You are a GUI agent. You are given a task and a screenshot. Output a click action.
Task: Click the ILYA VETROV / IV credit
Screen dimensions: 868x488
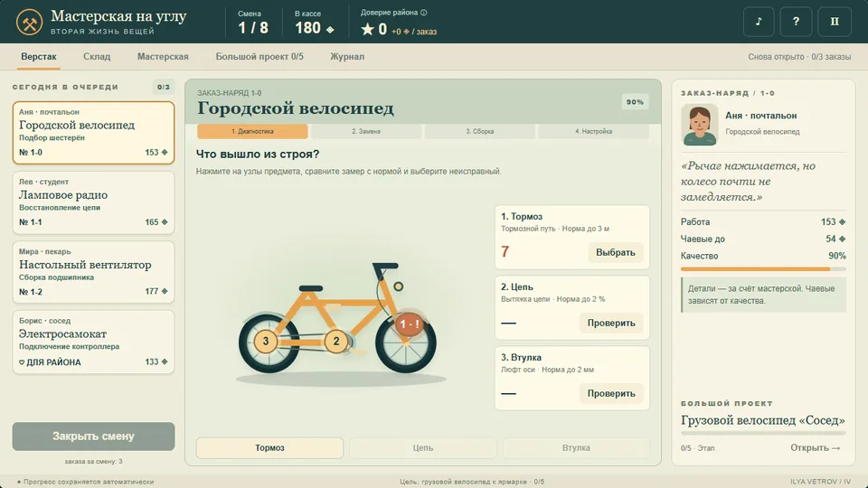click(820, 482)
